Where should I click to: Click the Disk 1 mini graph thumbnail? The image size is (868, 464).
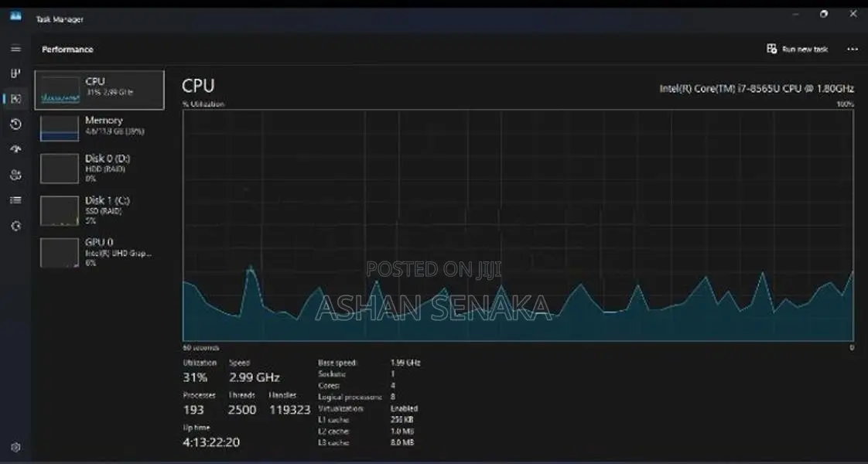60,210
